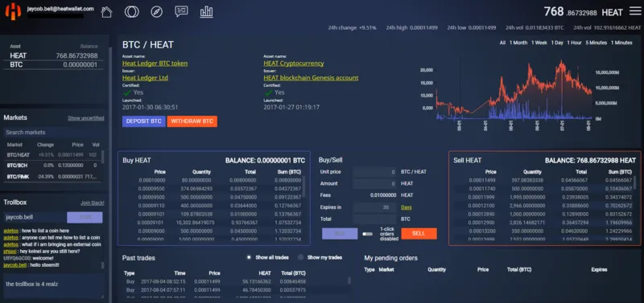
Task: Click the BUY button in Buy/Sell
Action: pos(340,233)
